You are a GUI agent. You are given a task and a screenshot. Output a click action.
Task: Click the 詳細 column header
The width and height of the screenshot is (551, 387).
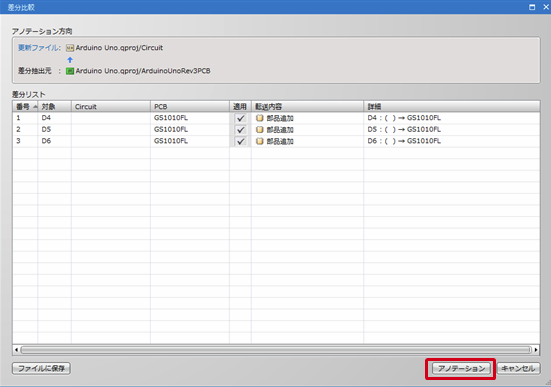pos(452,107)
